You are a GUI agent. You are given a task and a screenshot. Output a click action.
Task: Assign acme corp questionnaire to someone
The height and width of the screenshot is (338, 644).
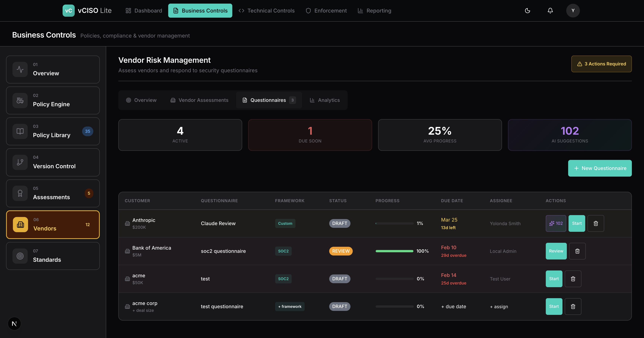click(x=499, y=307)
